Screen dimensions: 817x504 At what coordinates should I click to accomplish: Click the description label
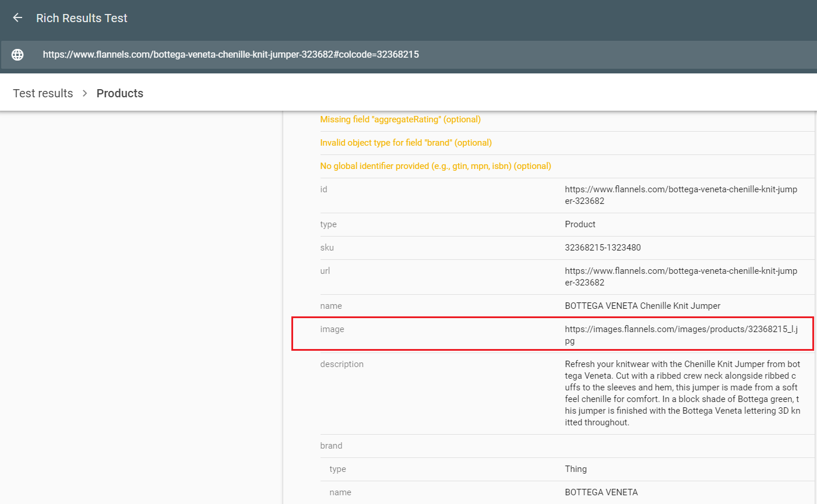pyautogui.click(x=341, y=364)
